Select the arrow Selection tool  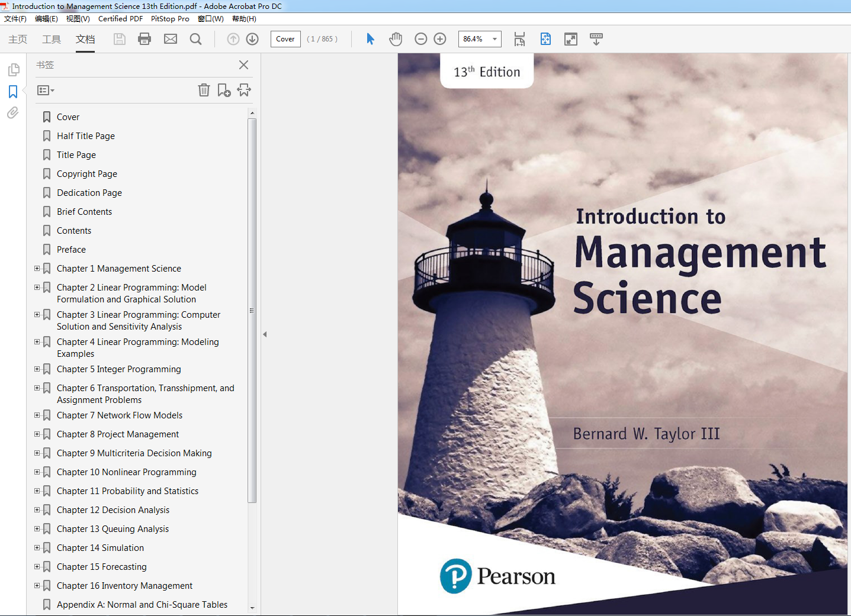[x=370, y=39]
